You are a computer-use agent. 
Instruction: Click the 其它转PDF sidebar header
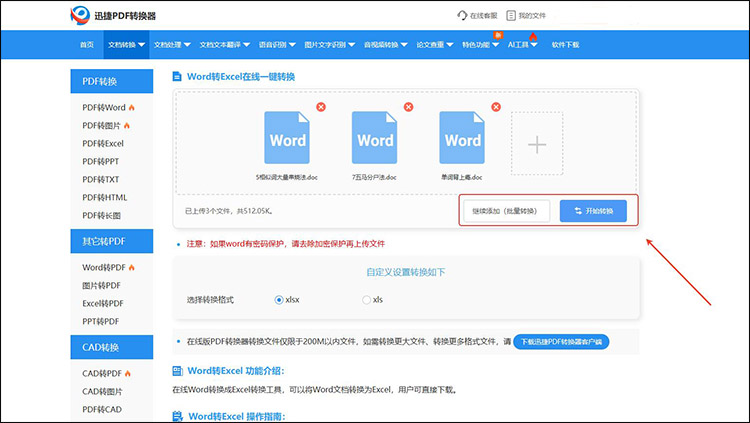click(111, 241)
